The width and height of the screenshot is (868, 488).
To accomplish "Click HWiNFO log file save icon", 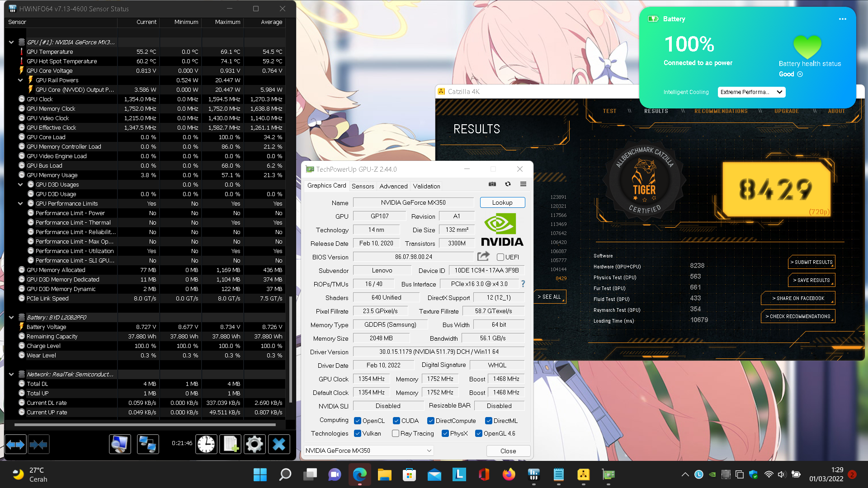I will click(x=231, y=444).
